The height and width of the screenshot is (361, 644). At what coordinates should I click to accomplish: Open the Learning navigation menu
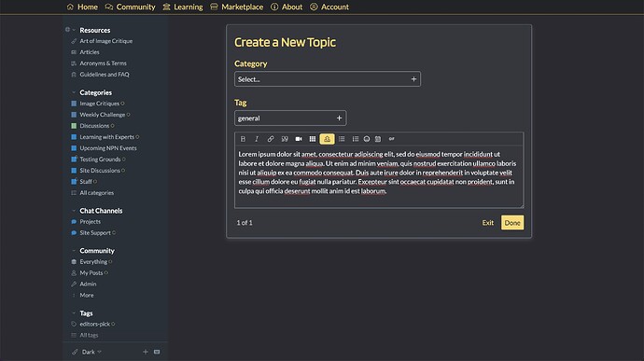click(183, 7)
